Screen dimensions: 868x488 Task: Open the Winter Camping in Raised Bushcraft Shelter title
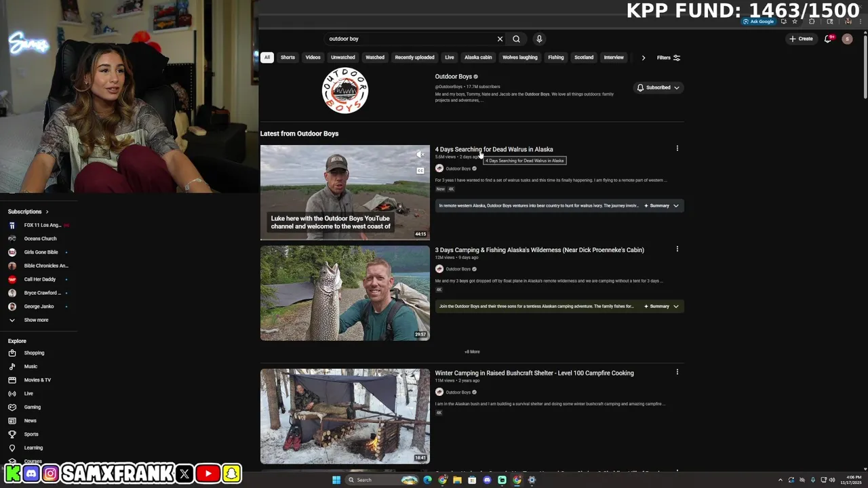click(x=534, y=373)
